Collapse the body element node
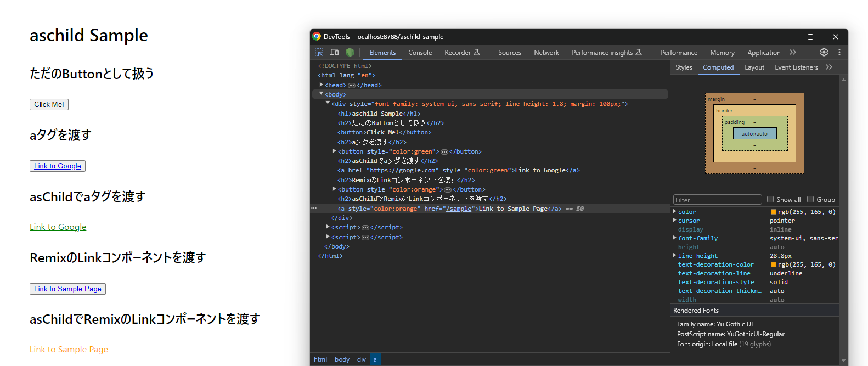 [x=322, y=94]
